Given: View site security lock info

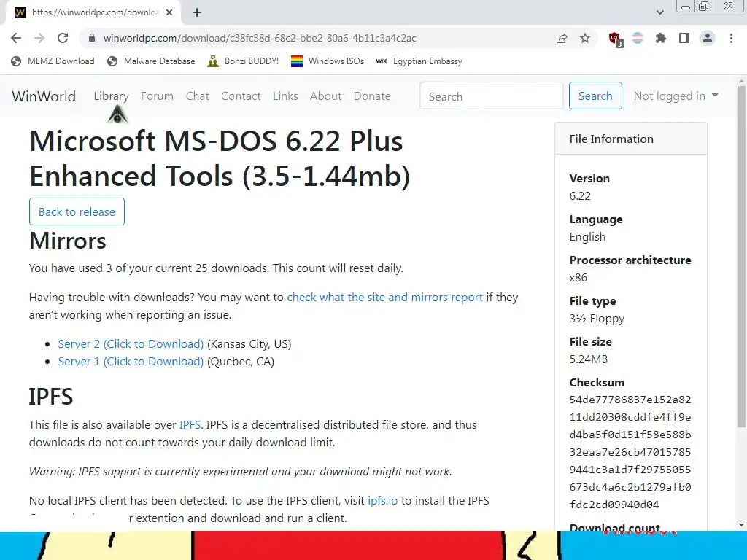Looking at the screenshot, I should pos(92,38).
